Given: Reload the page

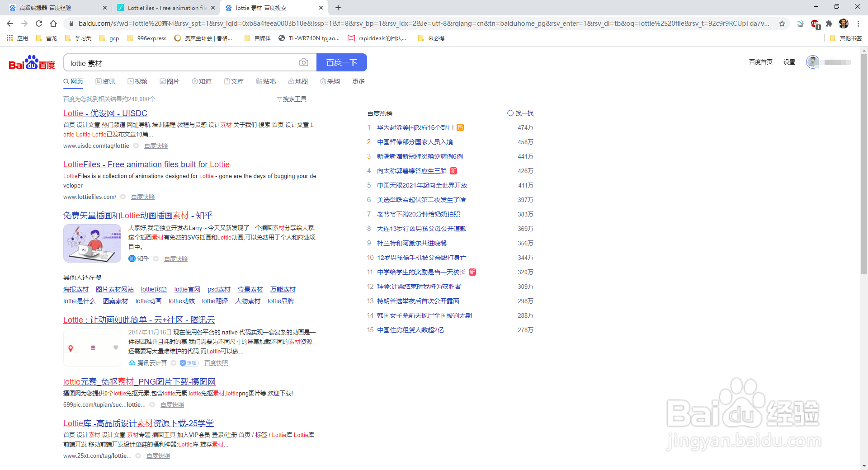Looking at the screenshot, I should (39, 23).
